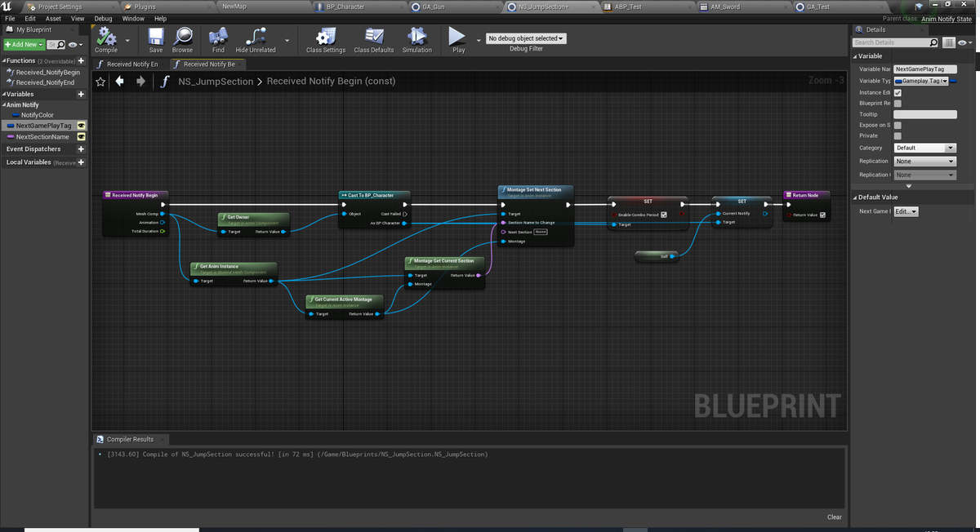Click the Variable Type secondary color pill
Screen dimensions: 980x532
click(953, 81)
